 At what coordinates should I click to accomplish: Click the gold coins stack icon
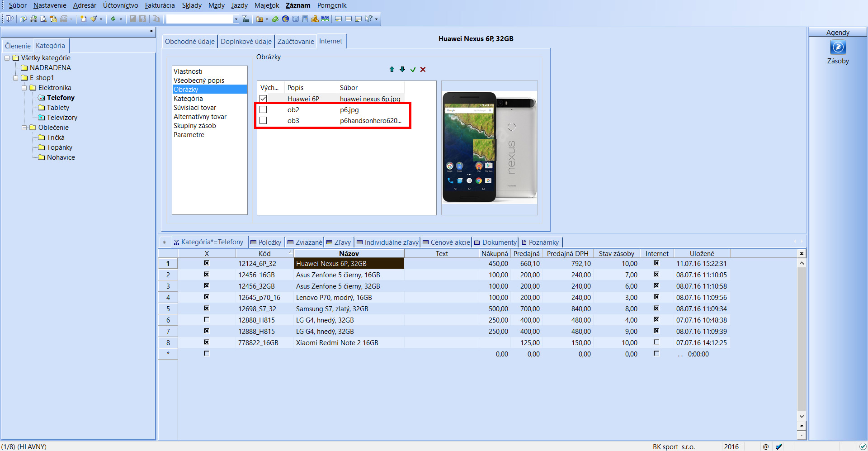315,19
